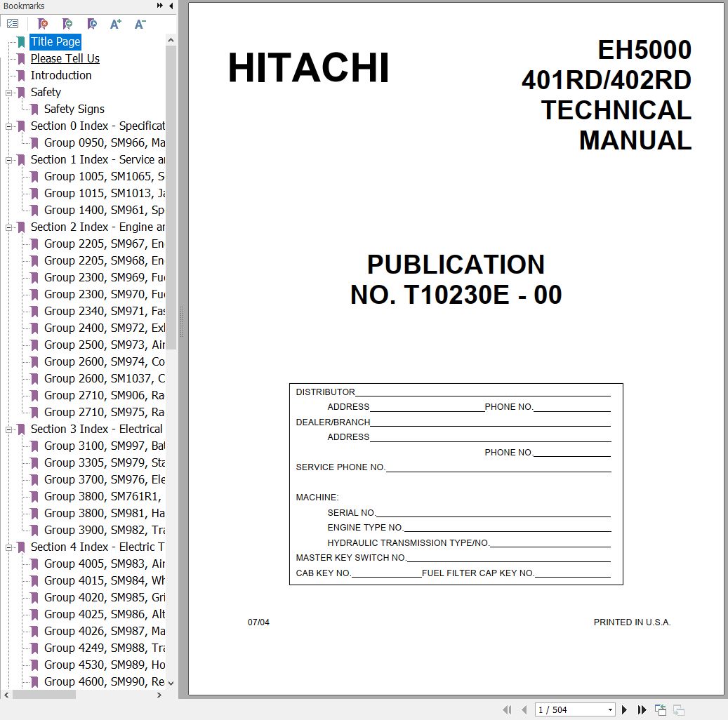Open Group 1005, SM1065 bookmark
The image size is (728, 720).
point(104,176)
